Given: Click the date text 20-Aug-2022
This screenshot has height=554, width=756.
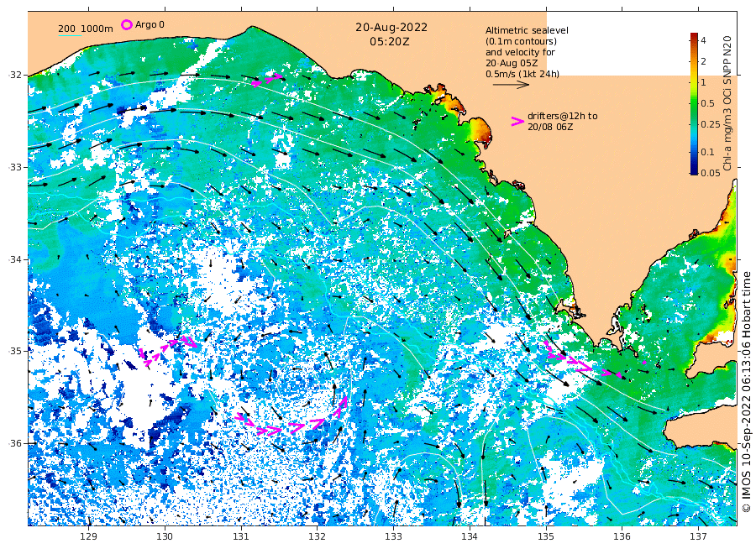Looking at the screenshot, I should [391, 28].
